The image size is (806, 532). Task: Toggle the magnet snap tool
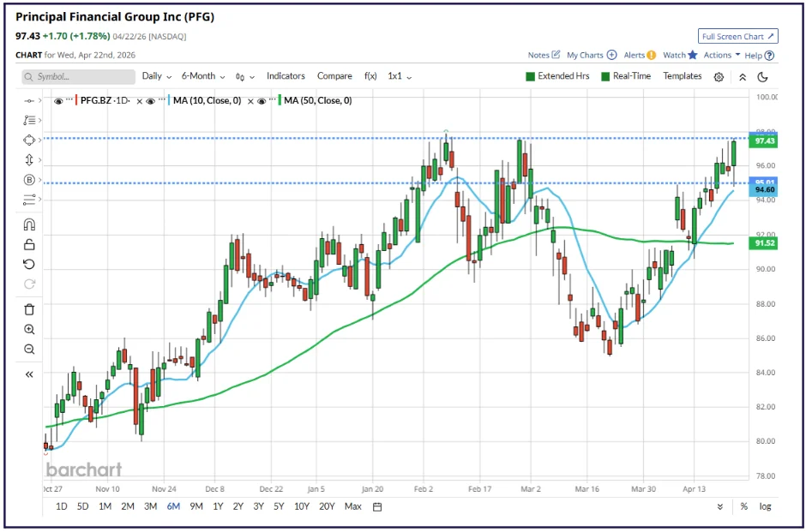(x=29, y=225)
